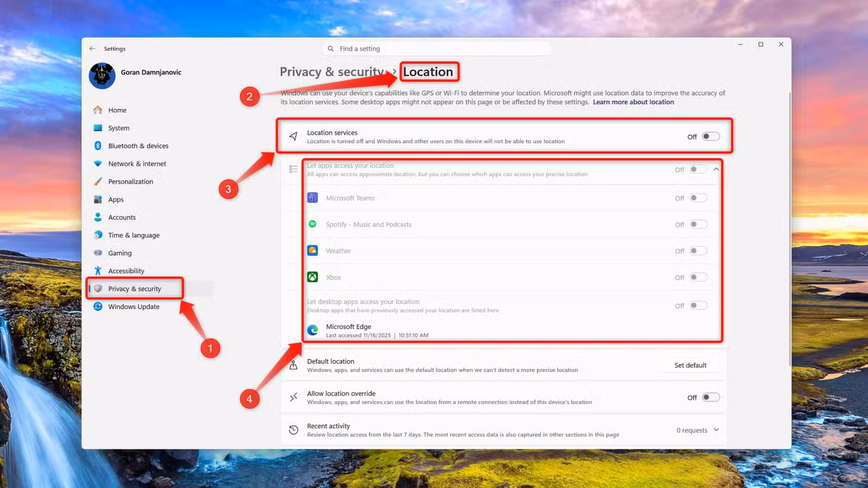Click the Weather app icon
The image size is (868, 488).
click(x=312, y=251)
